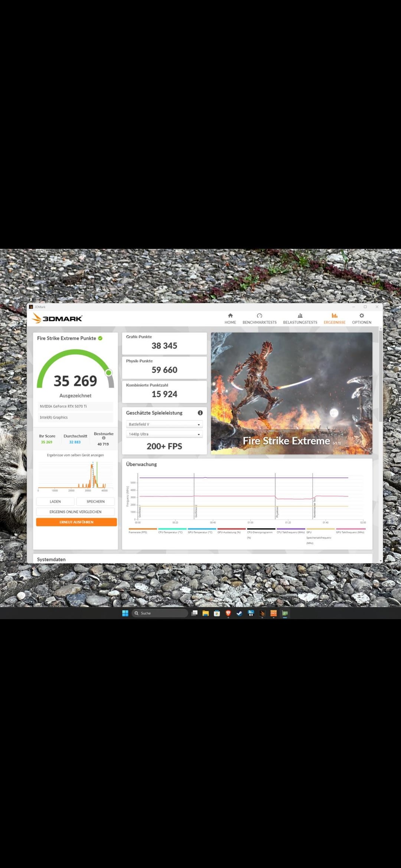Viewport: 401px width, 868px height.
Task: Toggle the GPU-Auslastung (%) legend series
Action: coord(231,531)
